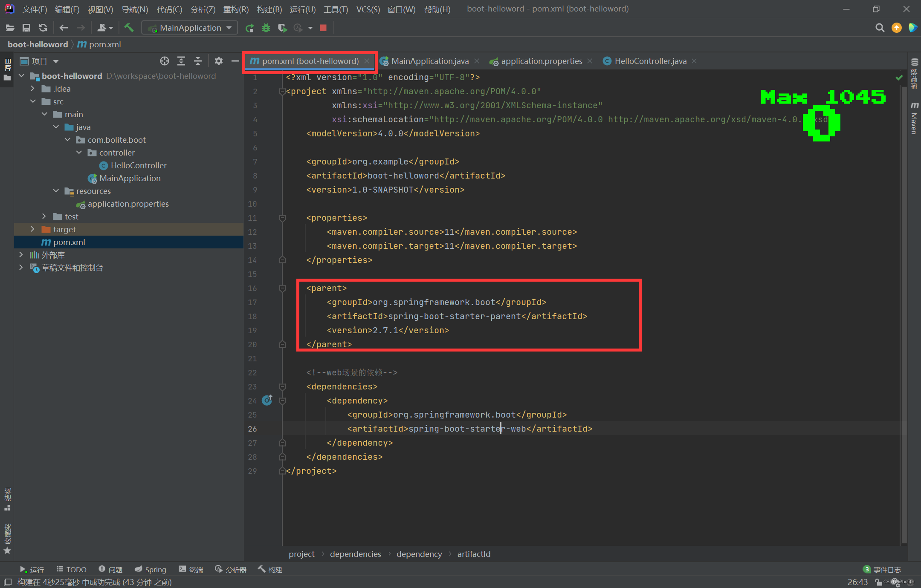Click boot-helloword in navigation bar
The width and height of the screenshot is (921, 588).
[38, 44]
